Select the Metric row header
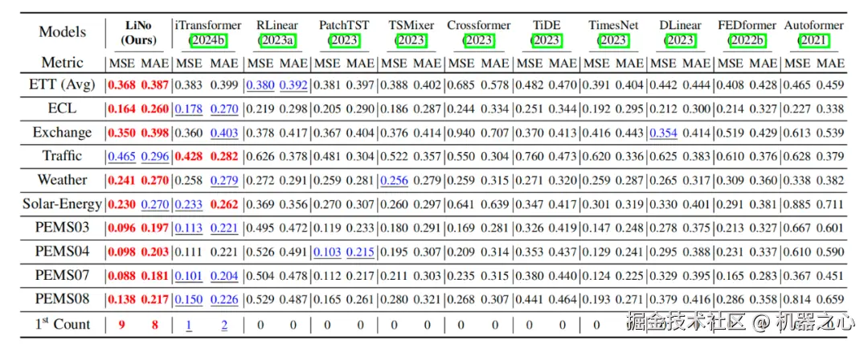This screenshot has height=345, width=868. click(x=63, y=62)
